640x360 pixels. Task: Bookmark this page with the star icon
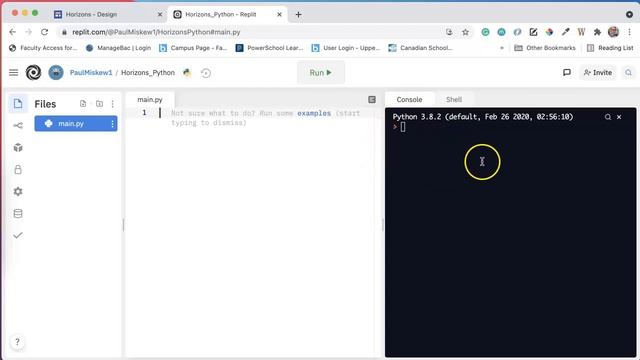[465, 32]
